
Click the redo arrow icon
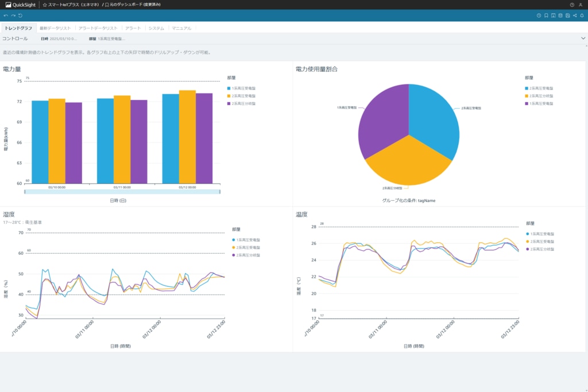click(13, 15)
